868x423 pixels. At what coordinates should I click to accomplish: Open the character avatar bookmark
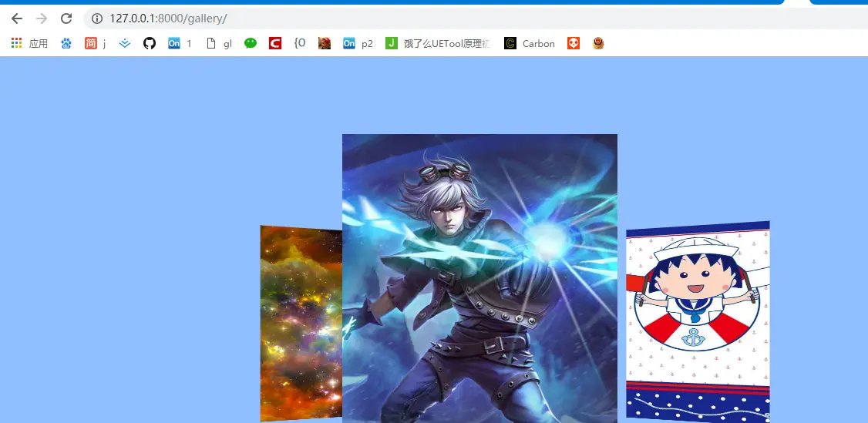(x=325, y=43)
